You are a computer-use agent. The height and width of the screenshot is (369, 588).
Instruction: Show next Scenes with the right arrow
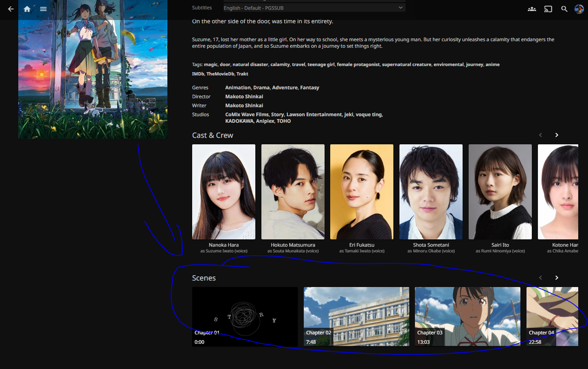(557, 278)
